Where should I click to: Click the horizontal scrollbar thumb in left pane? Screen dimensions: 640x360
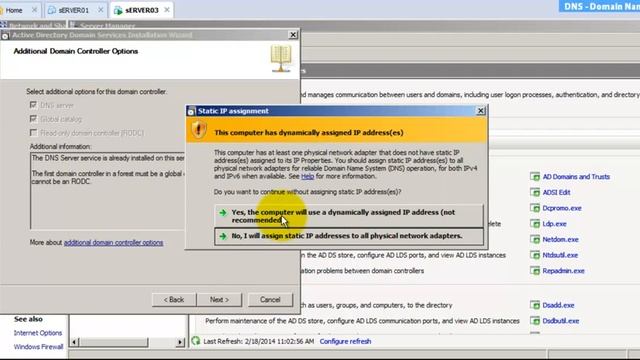coord(113,342)
